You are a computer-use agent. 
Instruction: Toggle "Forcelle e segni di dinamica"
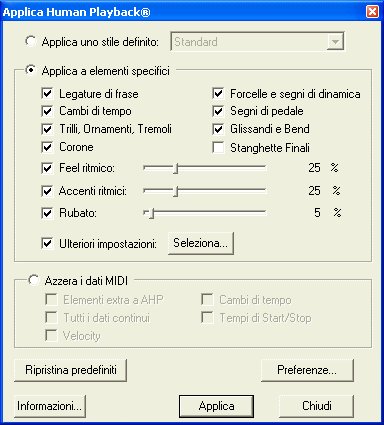(x=218, y=93)
